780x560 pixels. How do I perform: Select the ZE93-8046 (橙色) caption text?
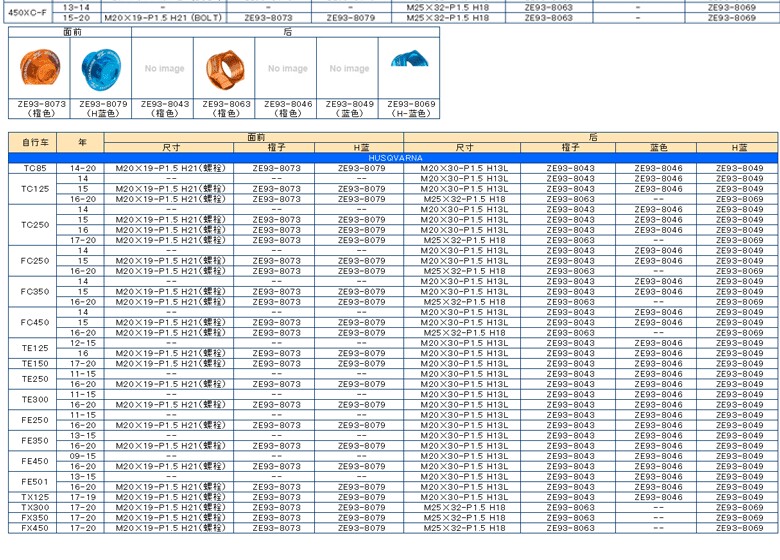(x=288, y=108)
